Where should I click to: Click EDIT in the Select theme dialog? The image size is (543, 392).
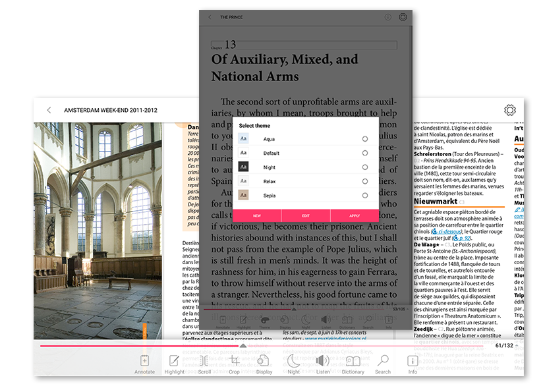(306, 215)
